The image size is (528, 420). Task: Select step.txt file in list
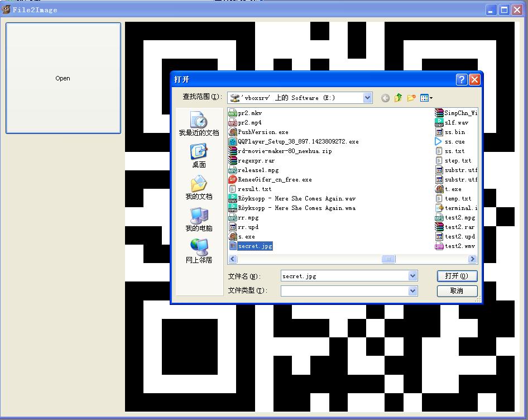[454, 160]
